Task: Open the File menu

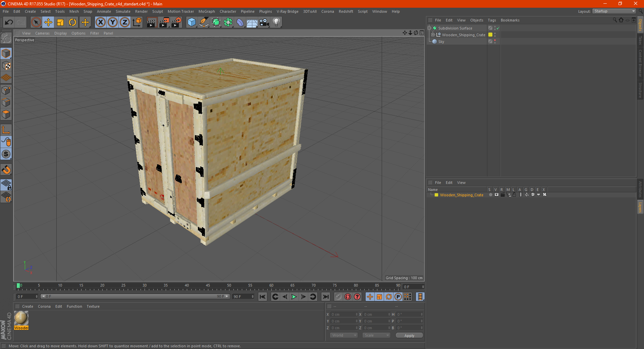Action: pos(6,11)
